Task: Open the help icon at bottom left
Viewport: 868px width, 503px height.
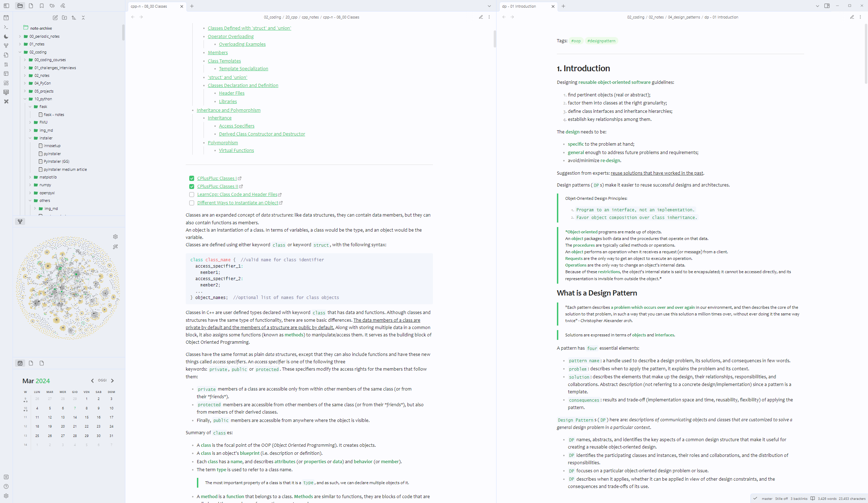Action: click(x=6, y=487)
